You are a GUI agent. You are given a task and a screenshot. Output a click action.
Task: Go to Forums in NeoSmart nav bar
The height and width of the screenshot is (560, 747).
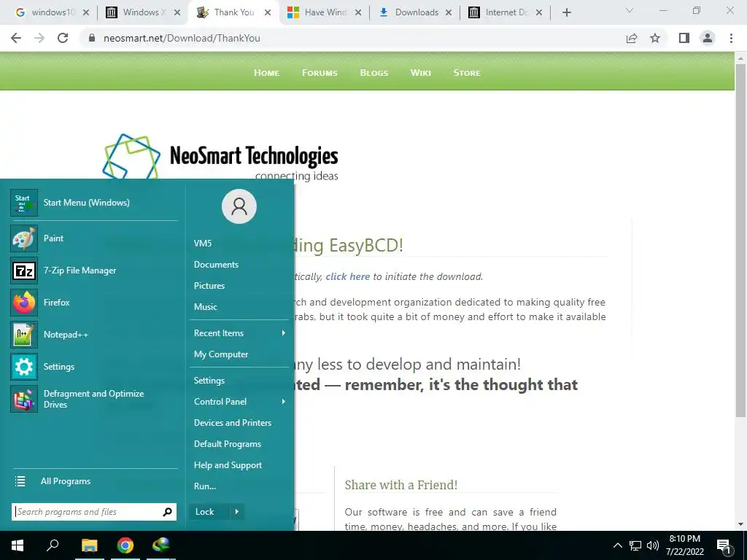pos(320,73)
